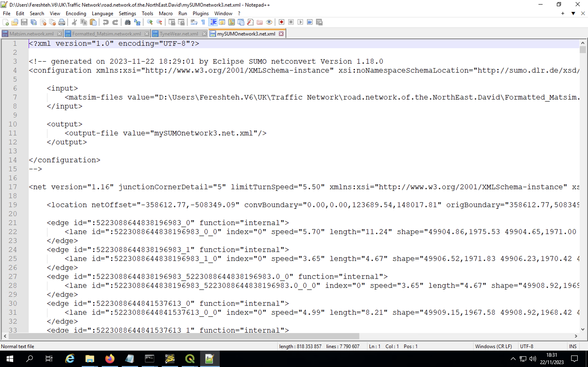Click the Paste icon on toolbar
This screenshot has width=588, height=367.
click(x=93, y=22)
